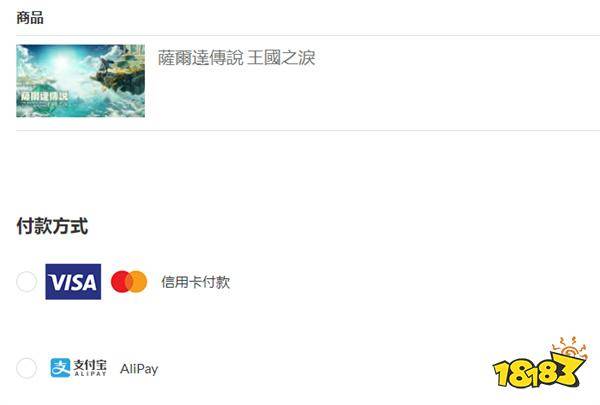Viewport: 600px width, 405px height.
Task: Click the bright sun in thumbnail artwork
Action: click(63, 61)
